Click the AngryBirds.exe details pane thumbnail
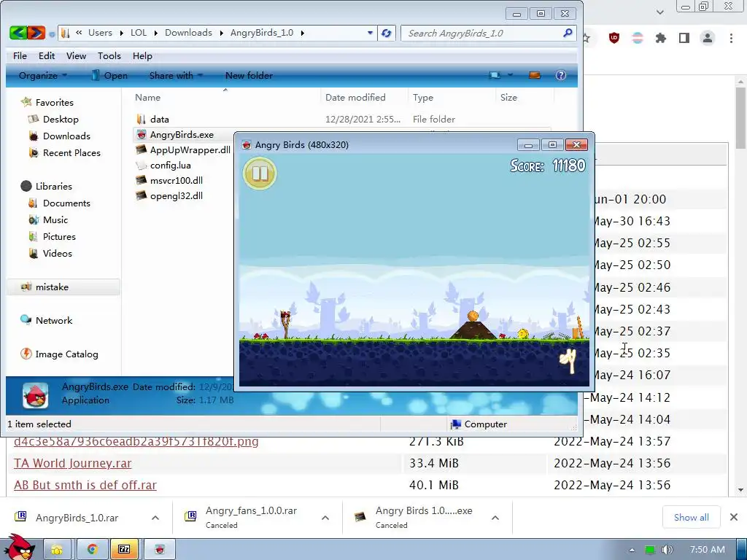 click(x=35, y=395)
